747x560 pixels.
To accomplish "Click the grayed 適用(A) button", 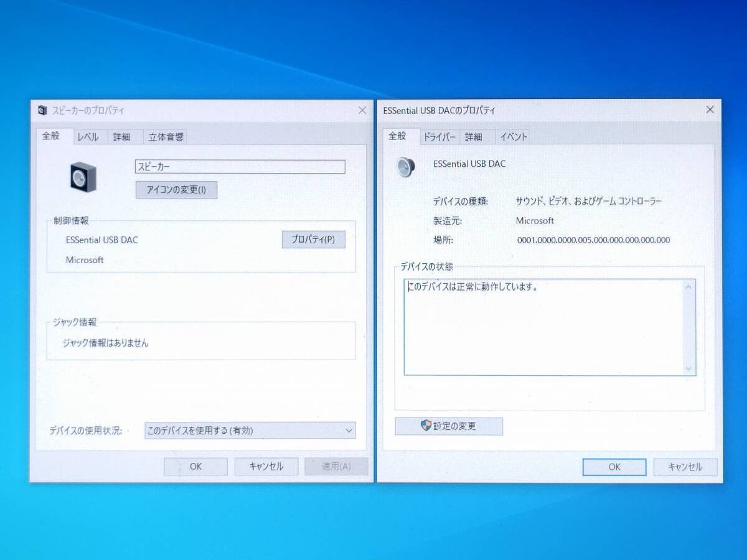I will 336,467.
